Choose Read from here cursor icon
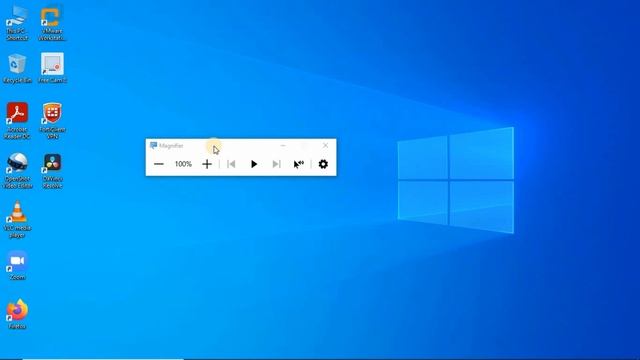Image resolution: width=640 pixels, height=360 pixels. point(299,164)
